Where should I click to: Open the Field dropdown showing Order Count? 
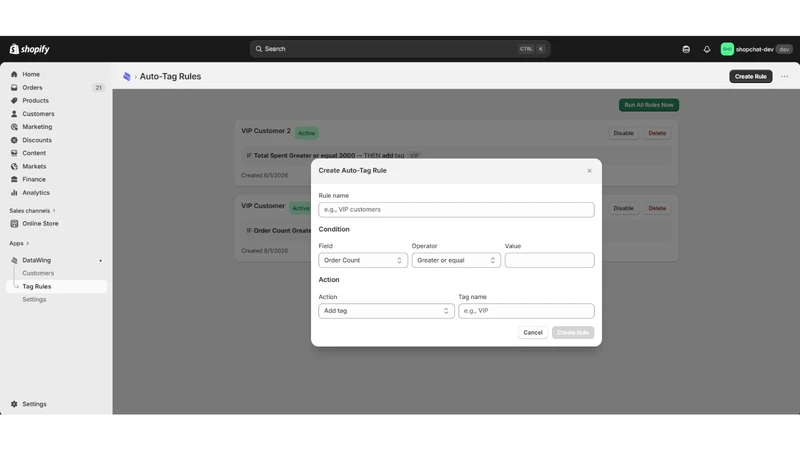[363, 260]
